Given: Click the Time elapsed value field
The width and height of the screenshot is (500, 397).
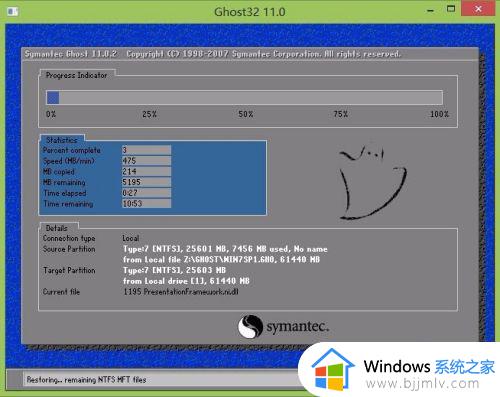Looking at the screenshot, I should (146, 193).
